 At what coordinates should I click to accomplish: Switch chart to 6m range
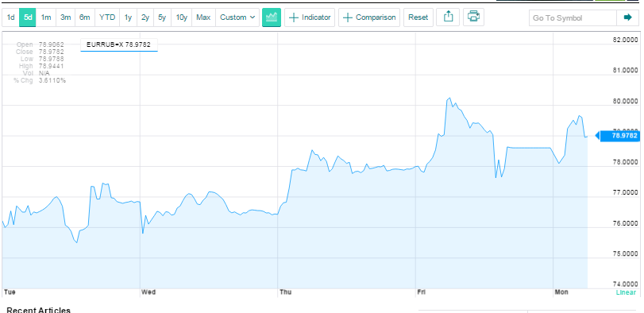tap(85, 17)
